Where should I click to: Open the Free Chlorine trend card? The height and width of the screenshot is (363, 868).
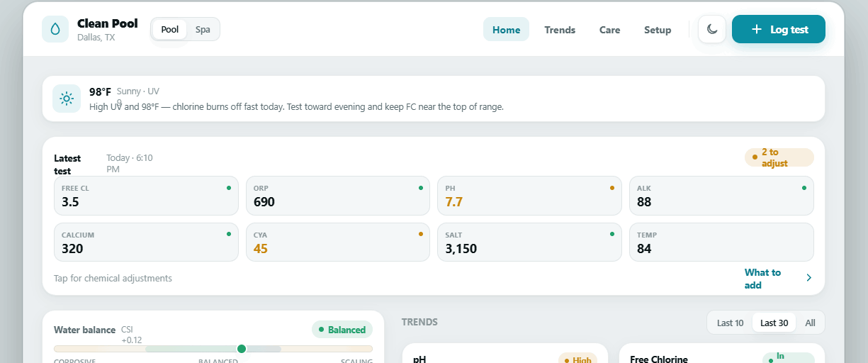tap(722, 353)
